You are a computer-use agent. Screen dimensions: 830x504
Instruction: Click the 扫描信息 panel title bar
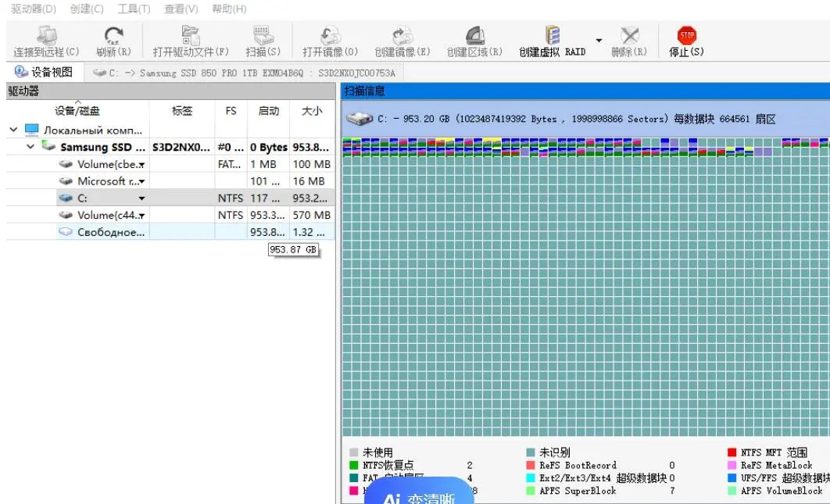[585, 91]
